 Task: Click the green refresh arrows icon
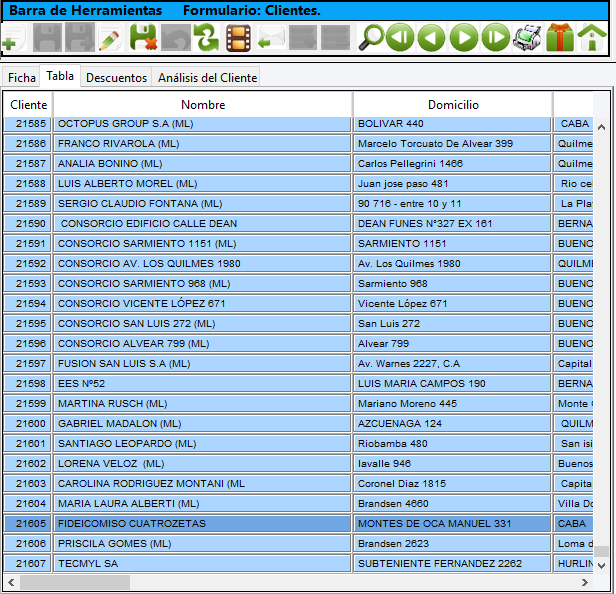pyautogui.click(x=206, y=39)
